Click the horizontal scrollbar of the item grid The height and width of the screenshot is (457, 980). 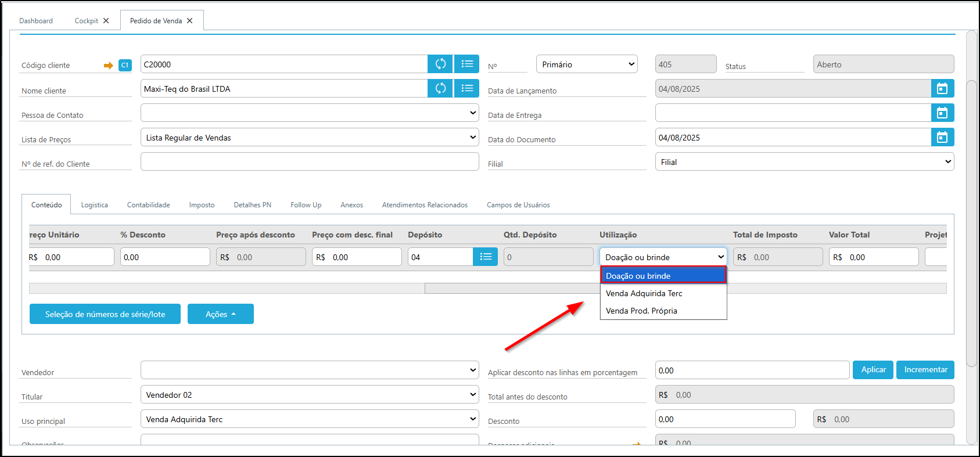coord(487,288)
